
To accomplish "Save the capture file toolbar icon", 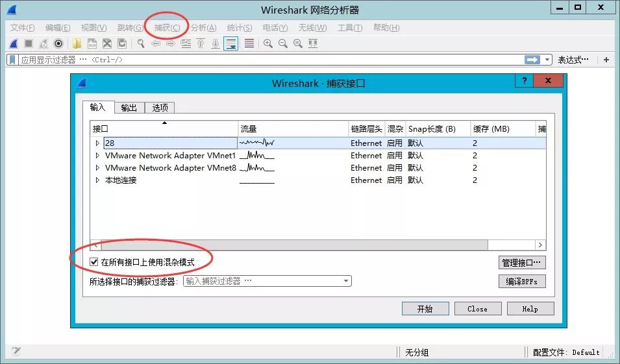I will click(92, 43).
